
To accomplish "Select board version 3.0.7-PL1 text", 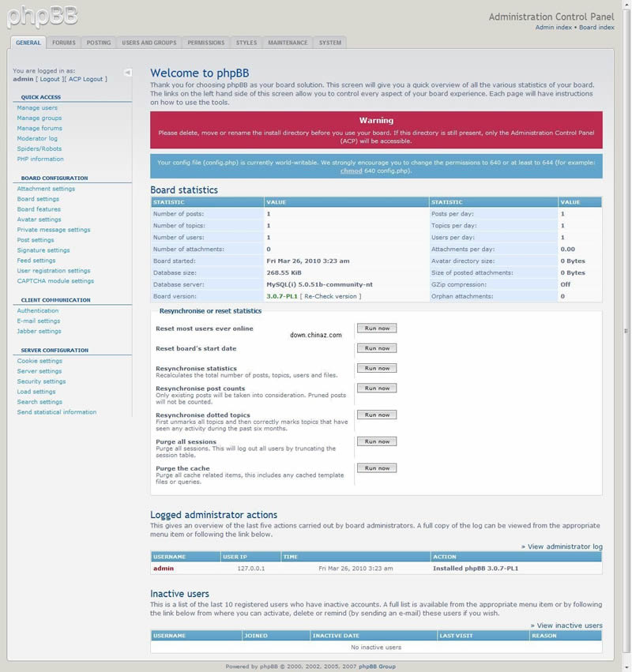I will coord(282,297).
